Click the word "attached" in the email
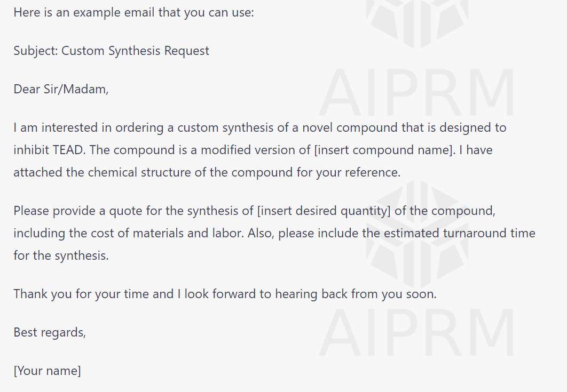Viewport: 567px width, 392px height. (35, 172)
